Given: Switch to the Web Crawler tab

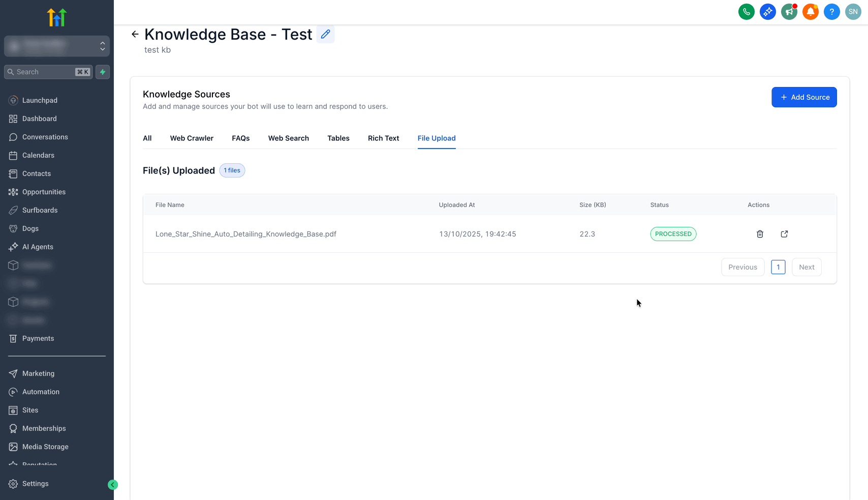Looking at the screenshot, I should (192, 138).
